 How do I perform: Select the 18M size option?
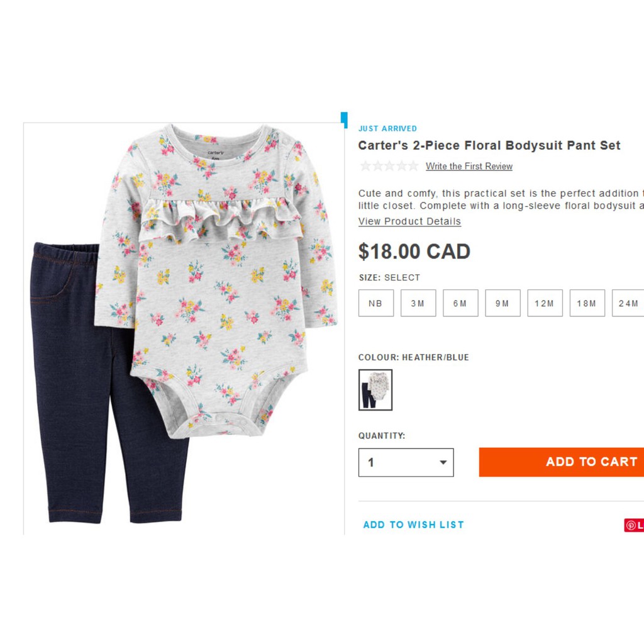coord(587,303)
